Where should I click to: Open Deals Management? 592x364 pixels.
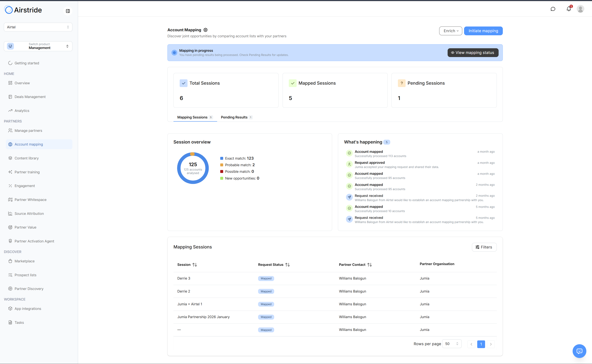click(39, 97)
